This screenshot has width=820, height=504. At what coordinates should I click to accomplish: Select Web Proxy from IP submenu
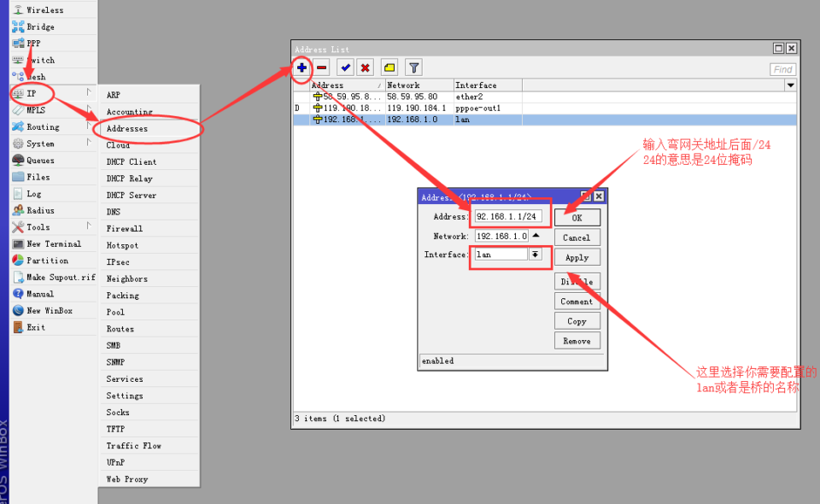click(x=149, y=479)
